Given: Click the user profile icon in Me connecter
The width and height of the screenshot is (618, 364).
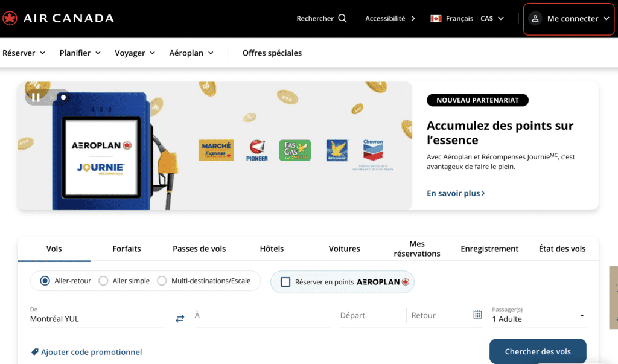Looking at the screenshot, I should pos(535,19).
